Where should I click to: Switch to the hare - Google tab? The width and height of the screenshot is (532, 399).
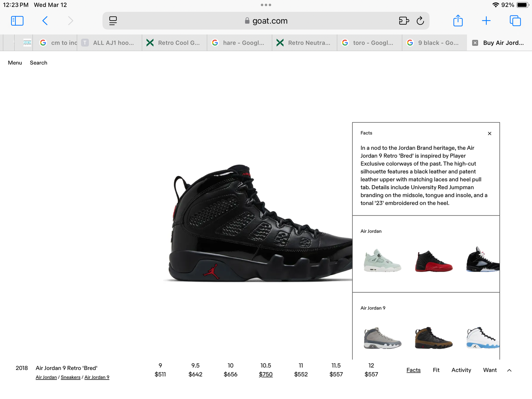240,43
